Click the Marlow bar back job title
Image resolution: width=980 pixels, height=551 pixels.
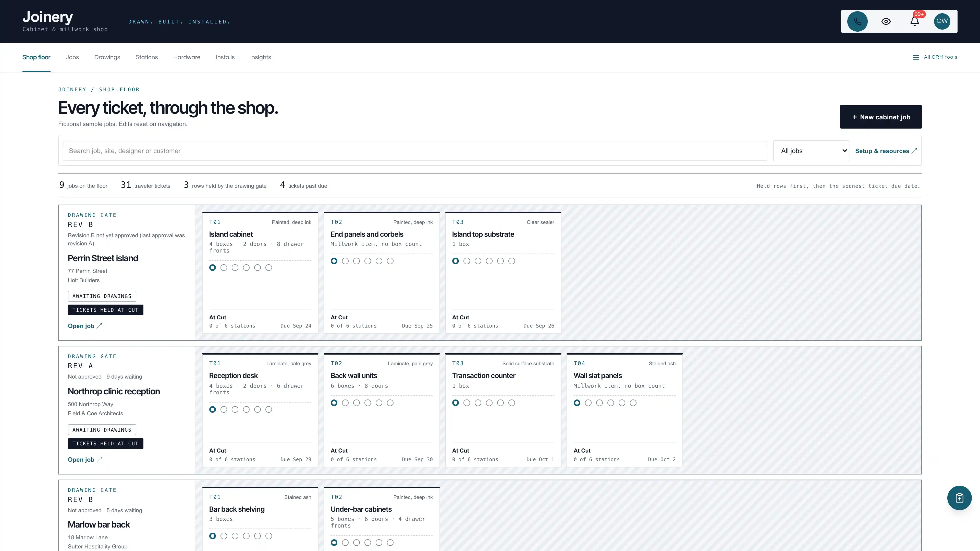point(99,525)
